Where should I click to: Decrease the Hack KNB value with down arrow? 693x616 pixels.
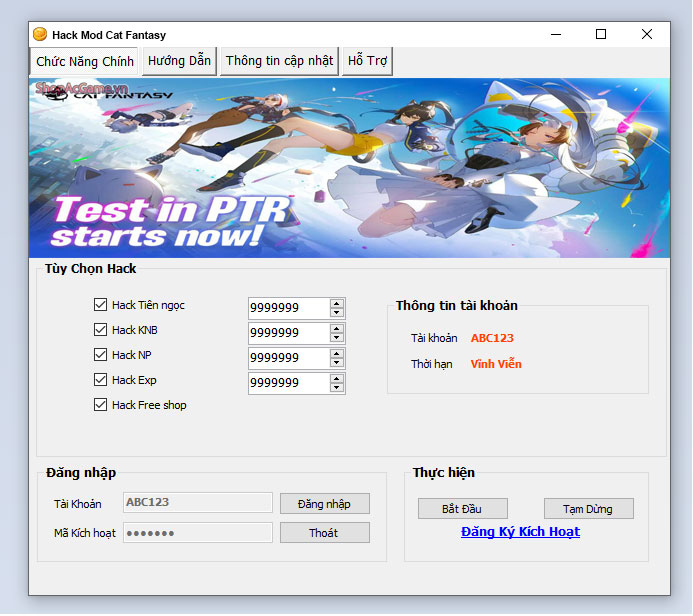click(337, 338)
